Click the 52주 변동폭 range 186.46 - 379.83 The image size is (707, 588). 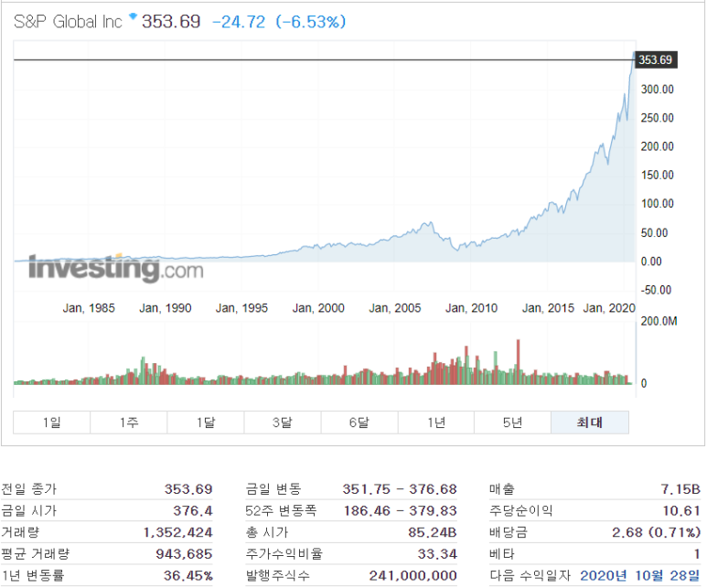pyautogui.click(x=401, y=511)
